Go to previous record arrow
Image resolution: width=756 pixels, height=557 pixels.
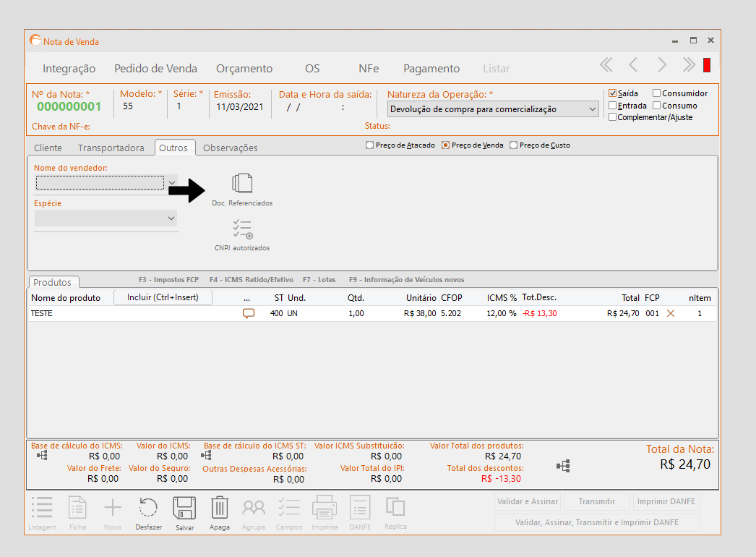click(633, 64)
